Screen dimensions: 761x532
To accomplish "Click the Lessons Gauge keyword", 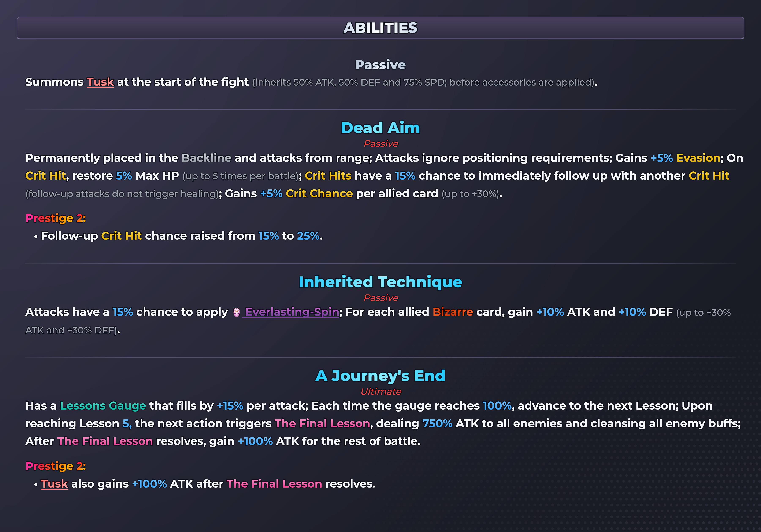I will click(103, 406).
